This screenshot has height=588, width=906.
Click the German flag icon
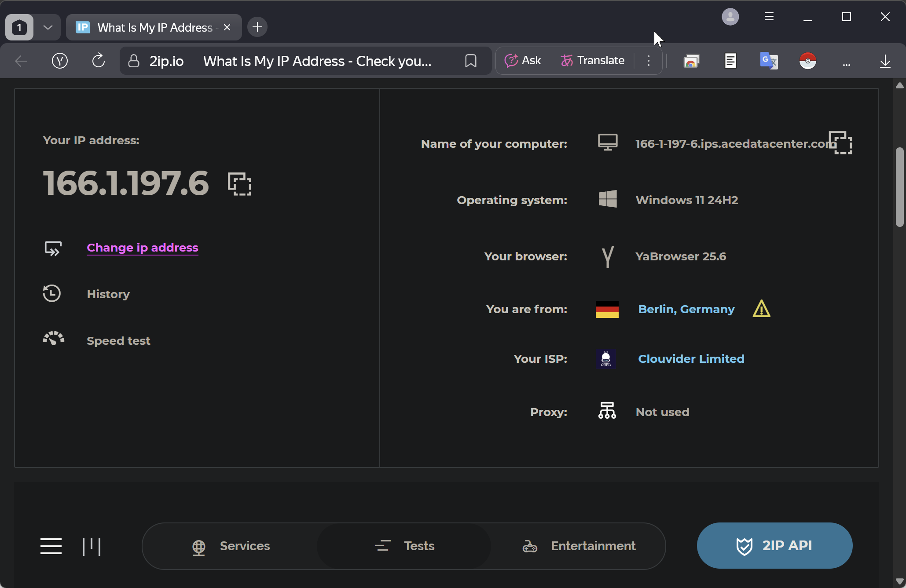(607, 309)
